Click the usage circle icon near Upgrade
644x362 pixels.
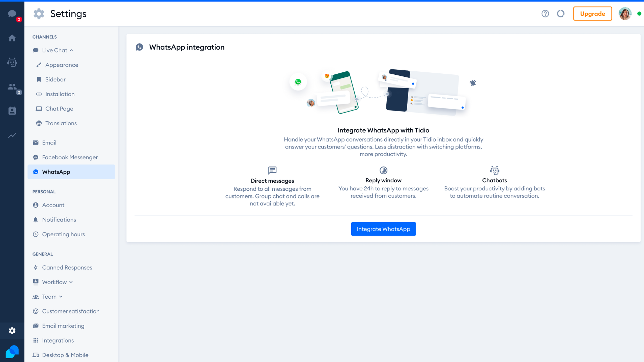pyautogui.click(x=560, y=14)
